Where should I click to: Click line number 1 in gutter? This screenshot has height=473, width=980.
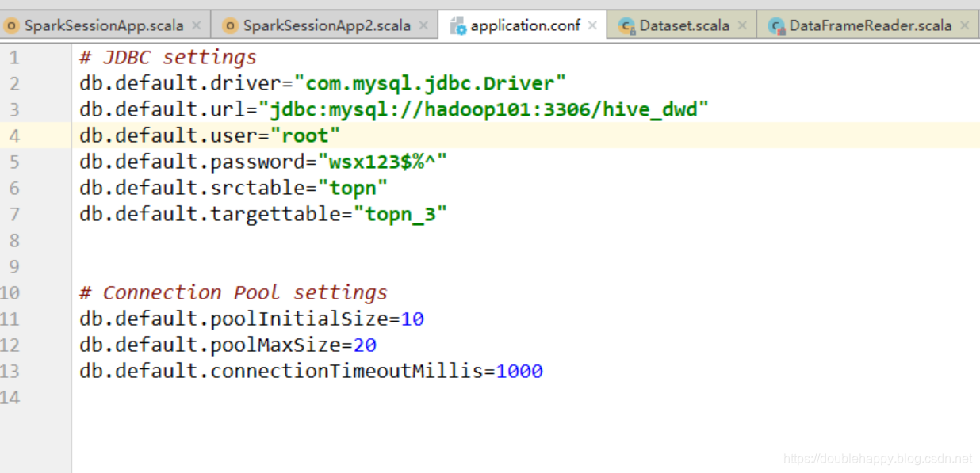coord(15,57)
